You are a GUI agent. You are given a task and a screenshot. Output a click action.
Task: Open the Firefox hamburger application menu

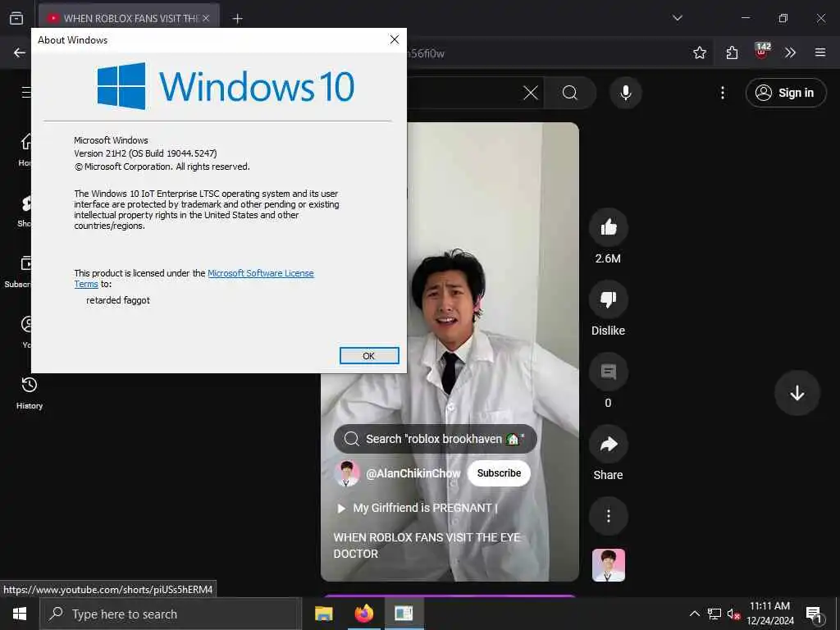point(819,52)
